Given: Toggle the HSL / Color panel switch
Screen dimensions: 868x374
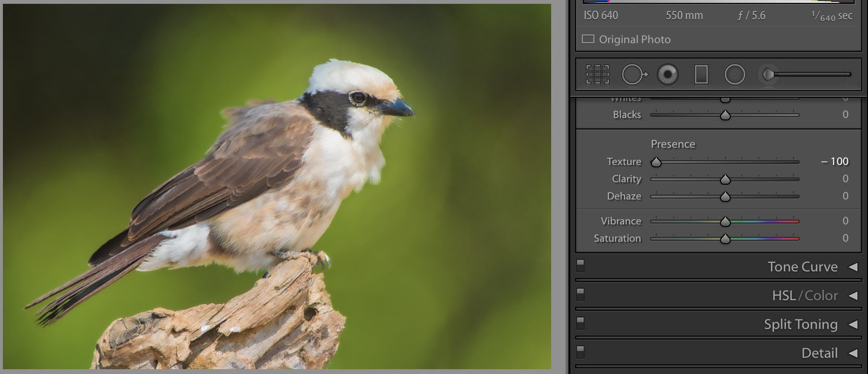Looking at the screenshot, I should coord(580,294).
